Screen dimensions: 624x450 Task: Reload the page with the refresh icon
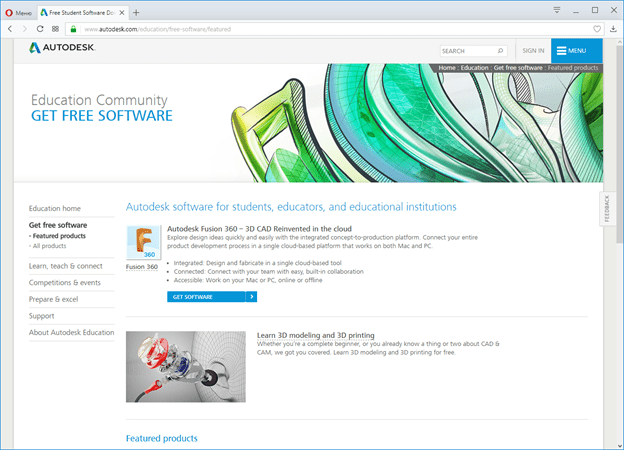coord(40,29)
